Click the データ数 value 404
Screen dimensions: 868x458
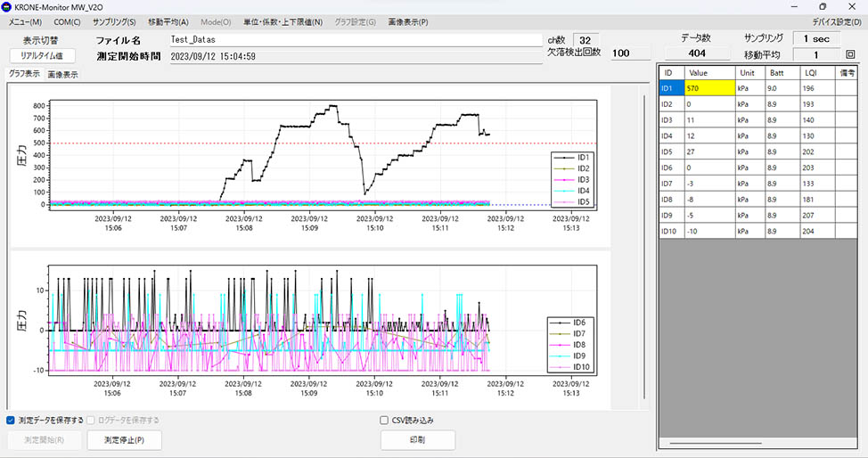coord(697,53)
